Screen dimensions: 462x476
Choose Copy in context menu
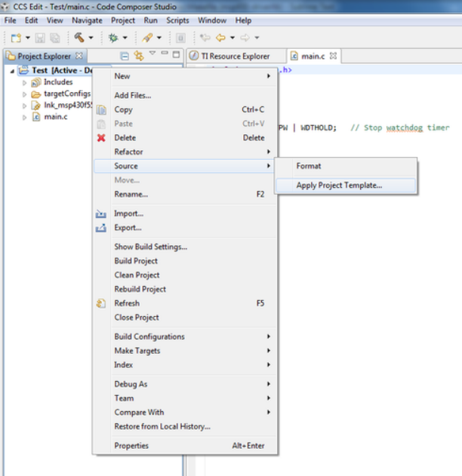pyautogui.click(x=185, y=109)
